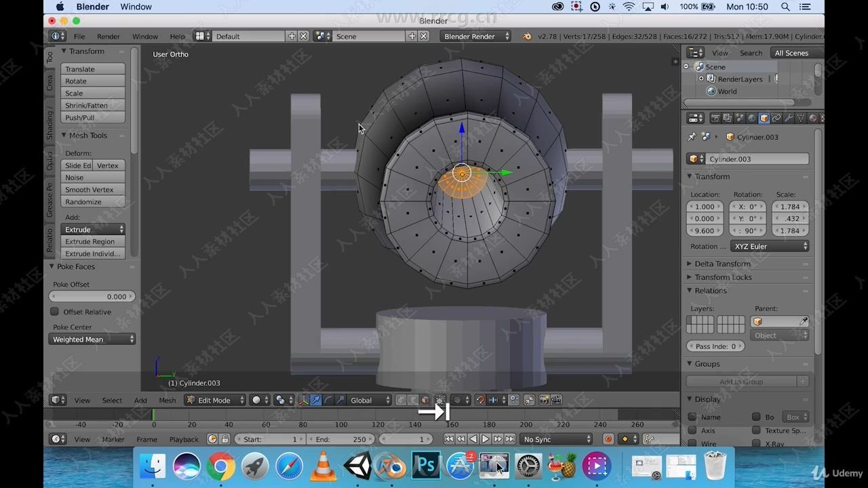Open the Global orientation dropdown
868x488 pixels.
369,400
